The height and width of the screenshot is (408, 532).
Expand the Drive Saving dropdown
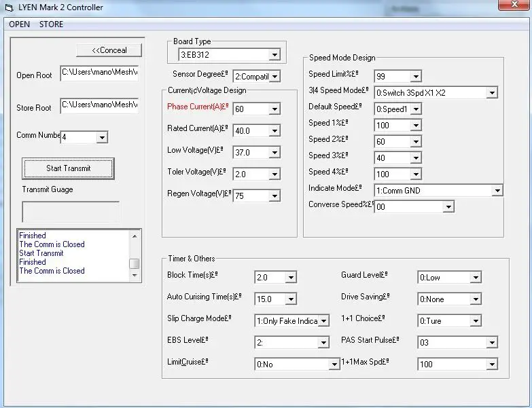[476, 299]
